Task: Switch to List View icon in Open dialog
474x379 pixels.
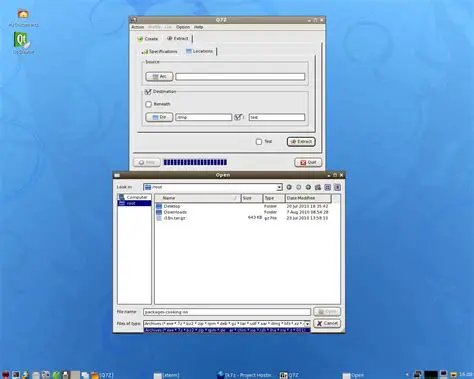Action: [328, 187]
